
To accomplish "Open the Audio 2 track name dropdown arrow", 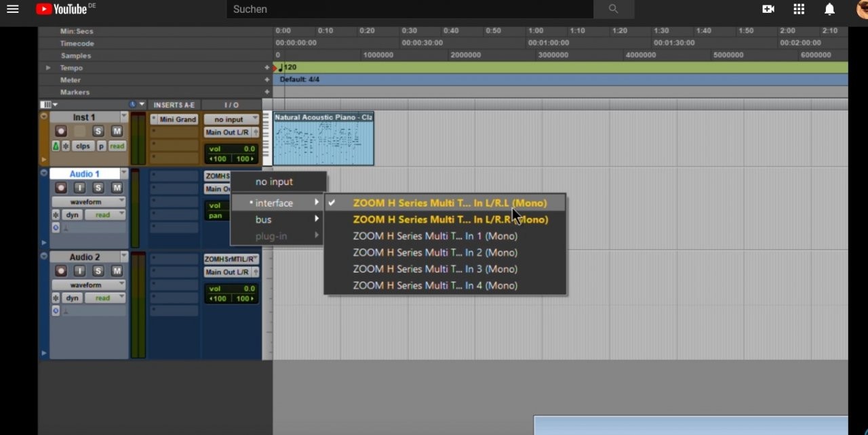I will [124, 257].
